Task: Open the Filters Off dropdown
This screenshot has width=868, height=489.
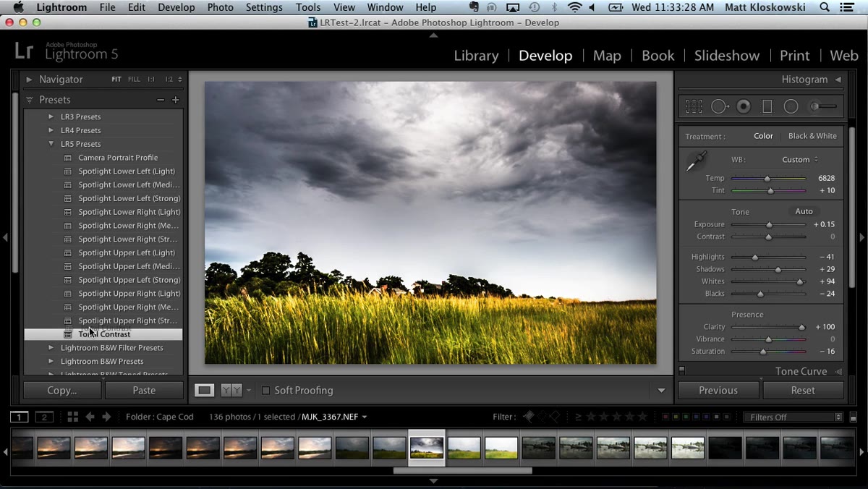Action: pos(793,417)
